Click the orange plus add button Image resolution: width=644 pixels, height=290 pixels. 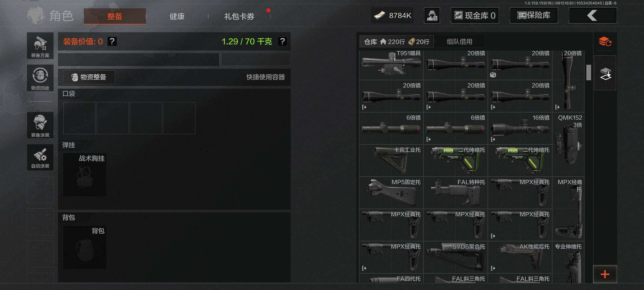pos(605,274)
